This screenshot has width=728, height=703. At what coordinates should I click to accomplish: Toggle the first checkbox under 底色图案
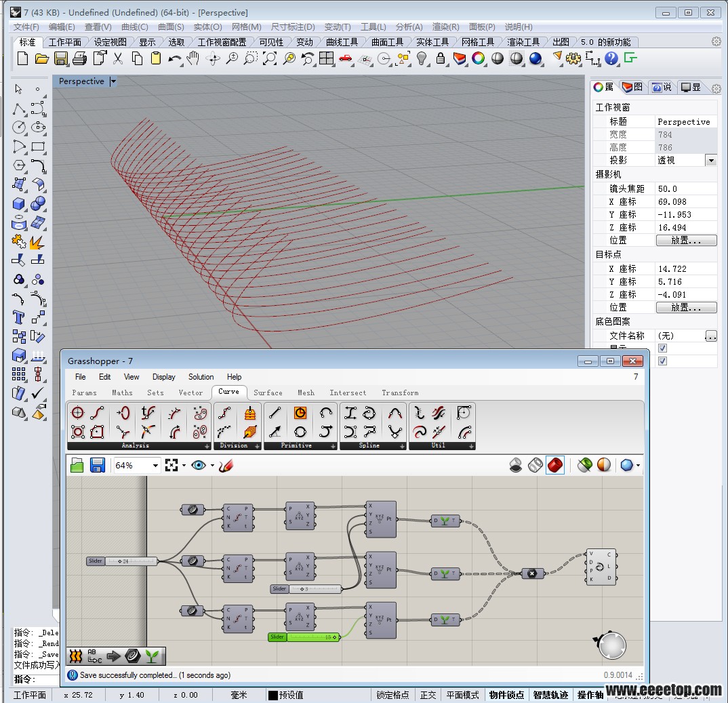pyautogui.click(x=662, y=348)
